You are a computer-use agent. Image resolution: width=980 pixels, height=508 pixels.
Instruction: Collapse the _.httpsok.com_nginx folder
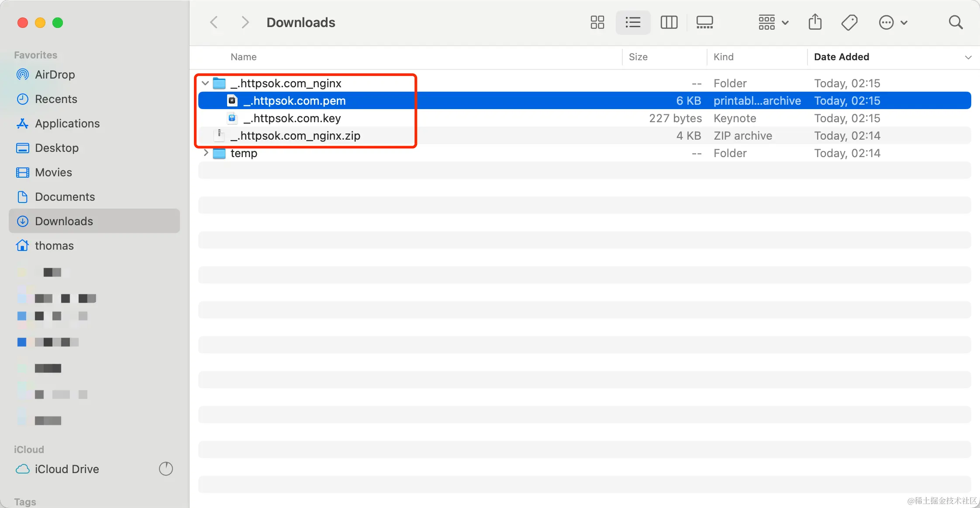click(205, 83)
